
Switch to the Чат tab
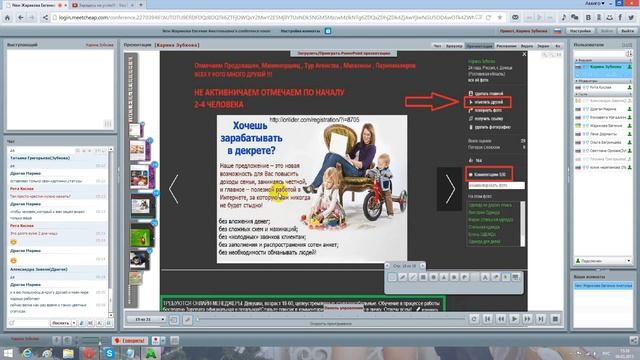point(437,46)
